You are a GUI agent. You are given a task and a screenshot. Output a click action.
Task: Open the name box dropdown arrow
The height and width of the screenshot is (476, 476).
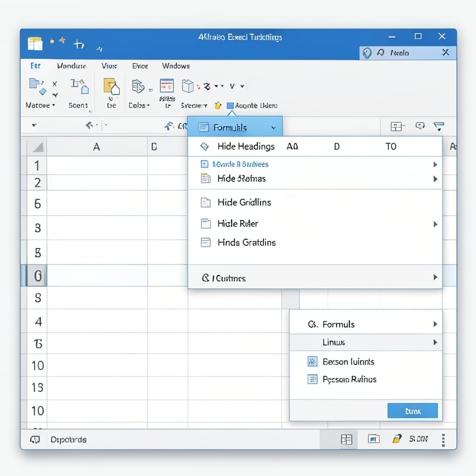coord(34,125)
